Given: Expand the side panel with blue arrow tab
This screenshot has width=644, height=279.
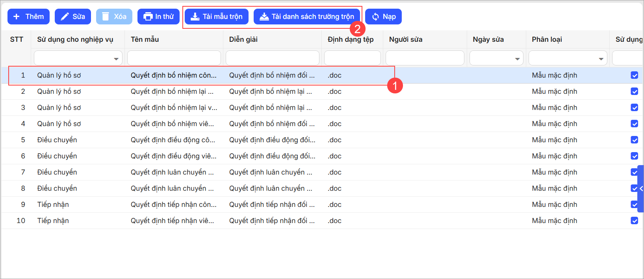Looking at the screenshot, I should click(641, 189).
